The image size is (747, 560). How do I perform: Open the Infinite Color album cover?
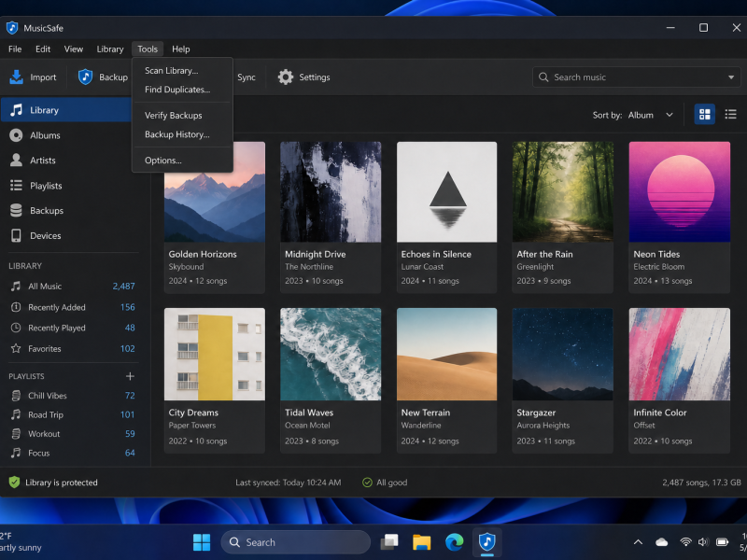click(x=680, y=355)
